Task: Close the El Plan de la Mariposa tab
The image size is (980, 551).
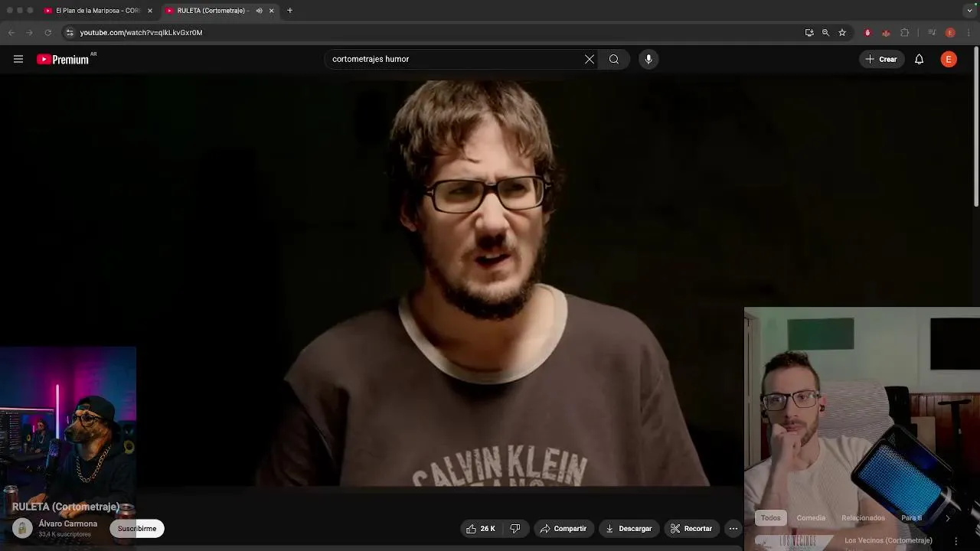Action: 150,11
